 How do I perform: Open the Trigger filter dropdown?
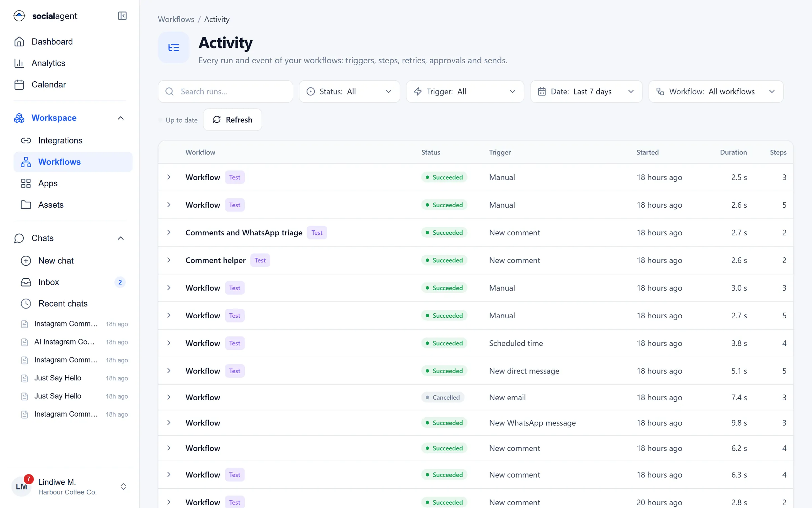[465, 91]
